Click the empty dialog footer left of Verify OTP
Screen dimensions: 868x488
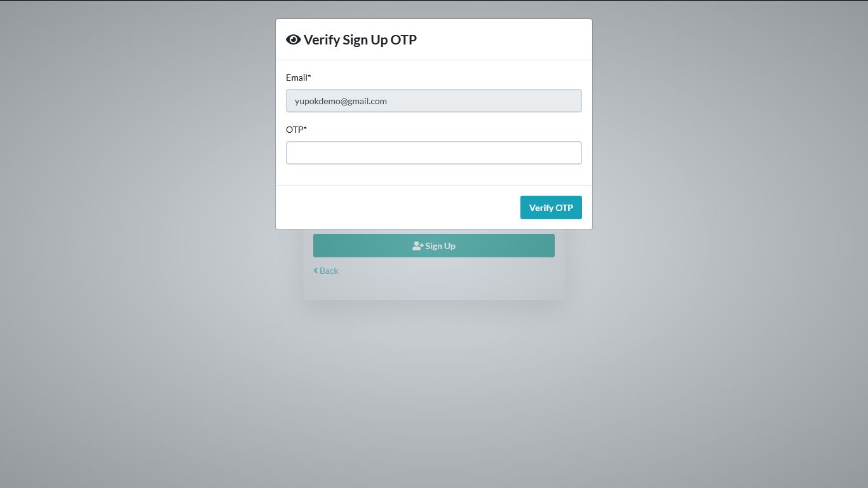(394, 208)
